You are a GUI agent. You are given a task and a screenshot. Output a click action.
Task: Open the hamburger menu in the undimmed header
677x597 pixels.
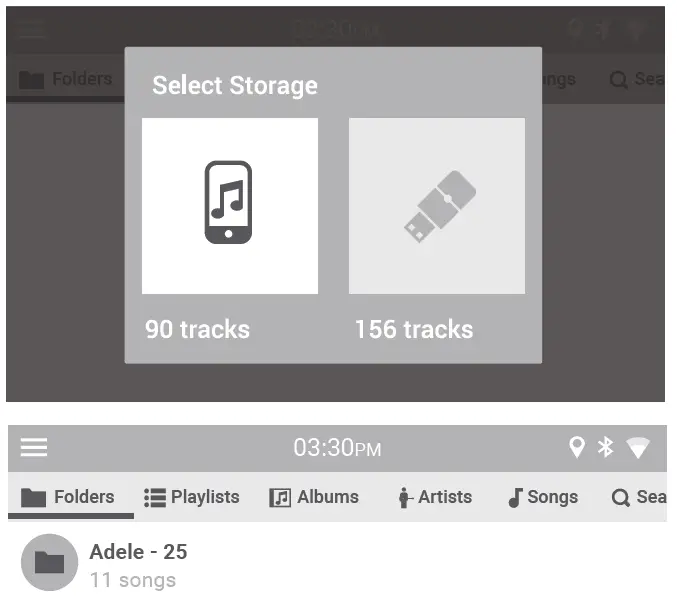coord(34,447)
